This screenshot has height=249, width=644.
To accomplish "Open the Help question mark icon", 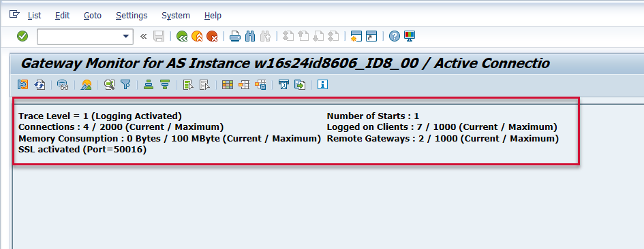I will 395,36.
